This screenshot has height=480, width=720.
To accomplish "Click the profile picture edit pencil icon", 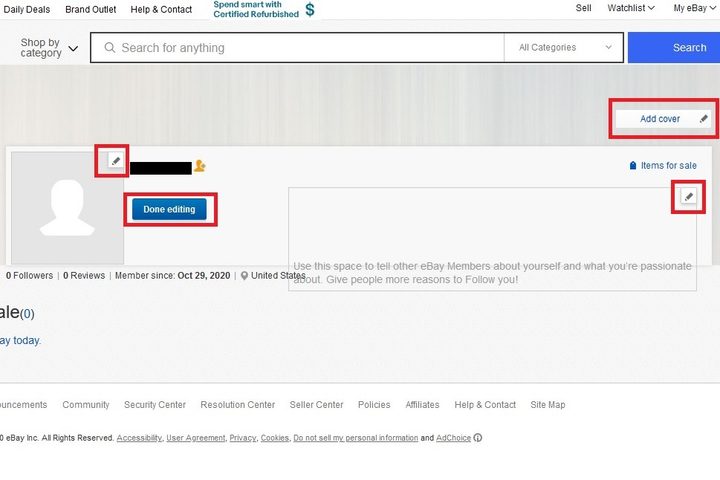I will (116, 161).
